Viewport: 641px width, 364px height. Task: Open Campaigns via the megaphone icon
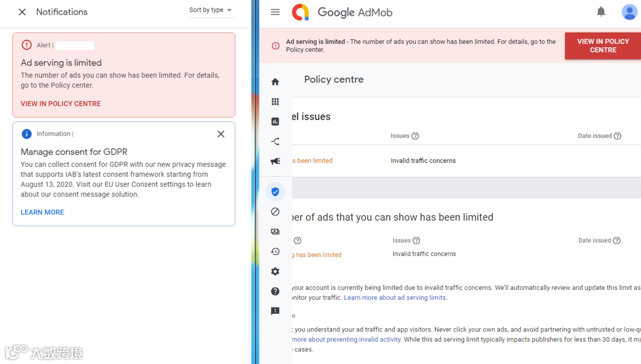(275, 161)
